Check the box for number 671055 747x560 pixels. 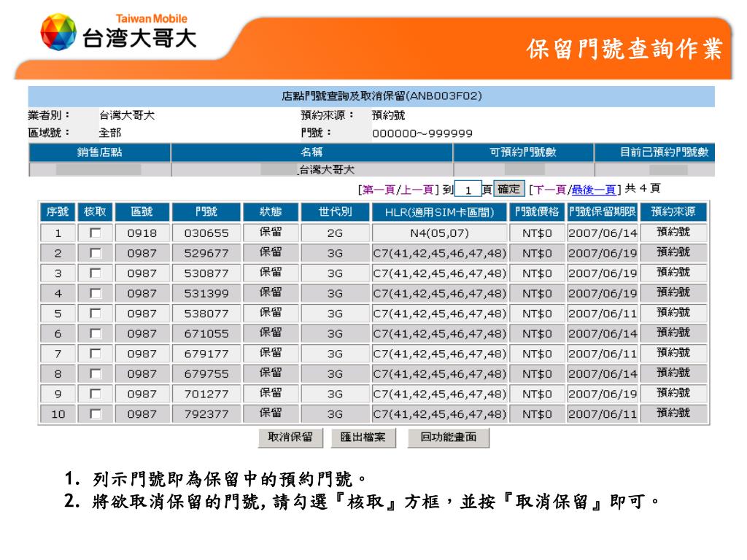[96, 333]
